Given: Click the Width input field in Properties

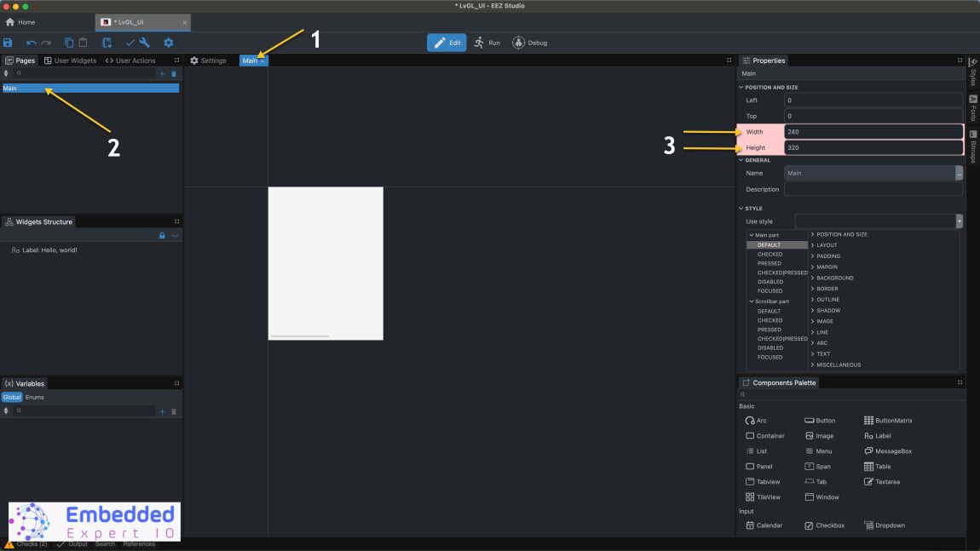Looking at the screenshot, I should click(x=873, y=131).
